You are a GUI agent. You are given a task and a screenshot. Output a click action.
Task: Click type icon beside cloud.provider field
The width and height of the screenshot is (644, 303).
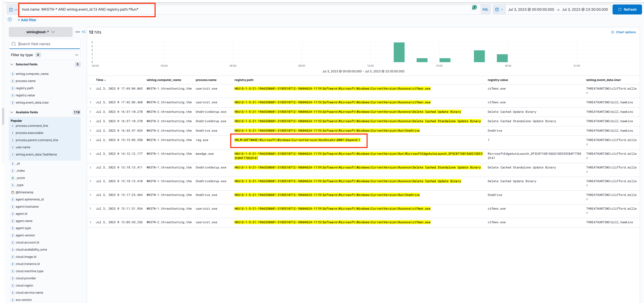12,278
